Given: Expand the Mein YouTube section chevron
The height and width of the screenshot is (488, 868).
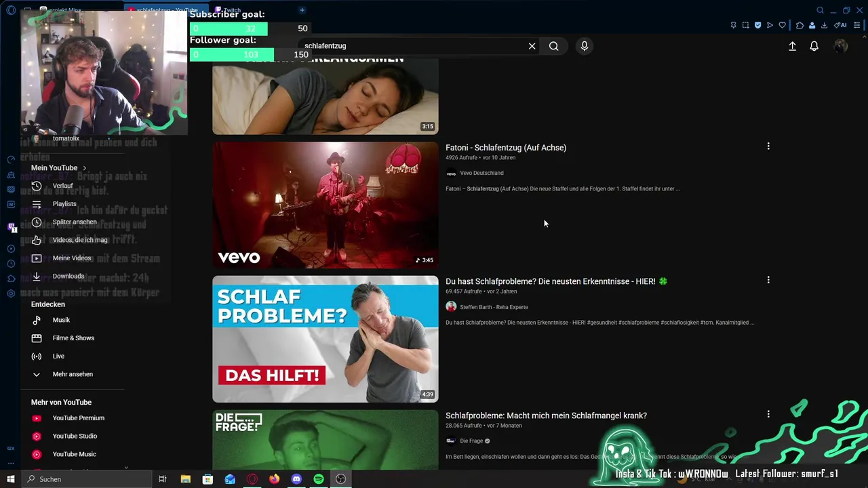Looking at the screenshot, I should [85, 168].
